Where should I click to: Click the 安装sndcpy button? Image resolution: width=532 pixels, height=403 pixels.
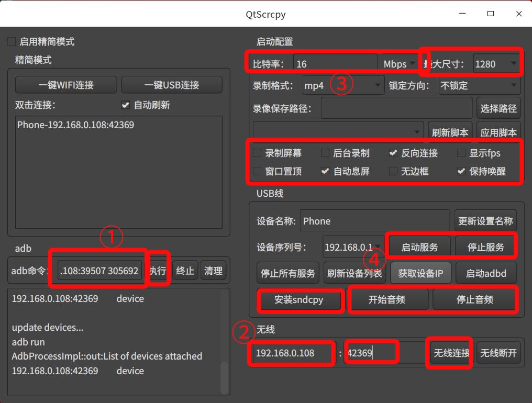(x=301, y=299)
